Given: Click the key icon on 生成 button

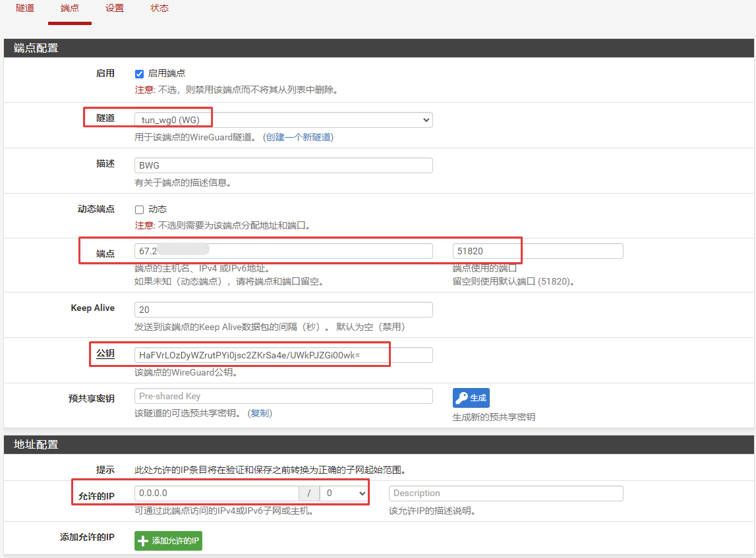Looking at the screenshot, I should (461, 398).
